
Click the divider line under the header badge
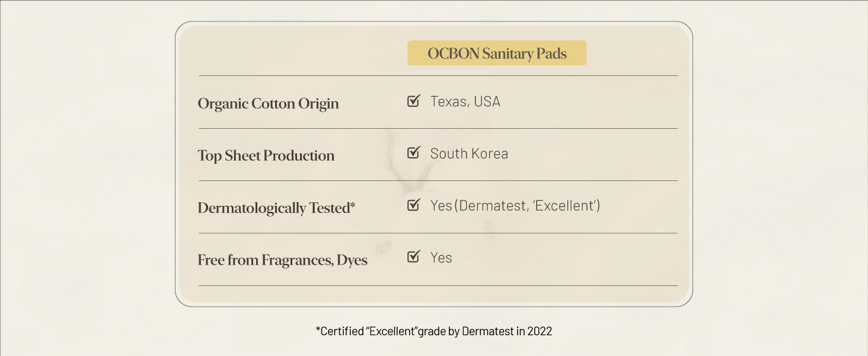click(x=438, y=75)
